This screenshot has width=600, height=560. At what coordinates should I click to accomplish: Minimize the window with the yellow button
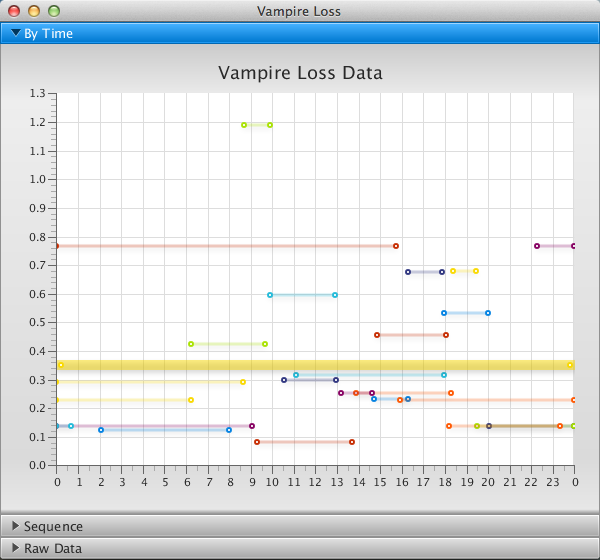click(x=34, y=11)
